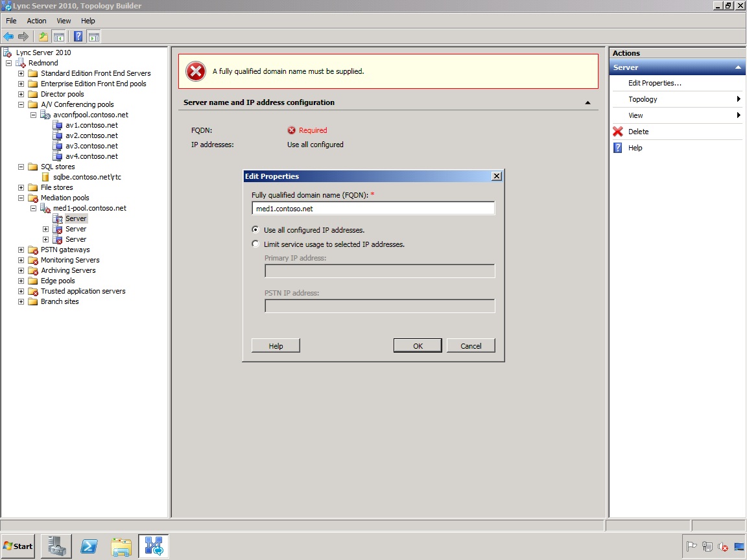
Task: Click the Action Center flag tray icon
Action: tap(692, 546)
